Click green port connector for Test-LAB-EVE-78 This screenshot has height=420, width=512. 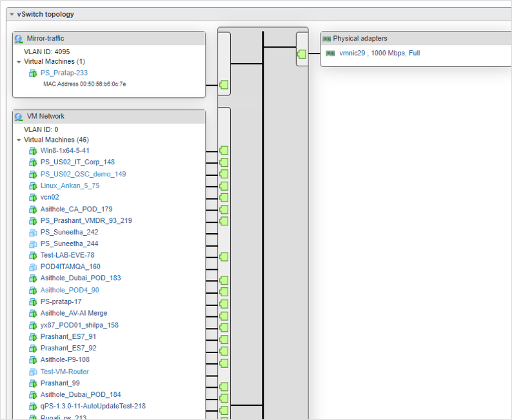[224, 256]
